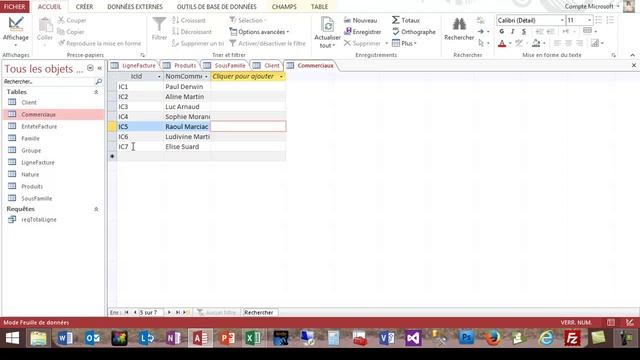Screen dimensions: 640x360
Task: Collapse navigation pane with double chevron
Action: point(100,68)
